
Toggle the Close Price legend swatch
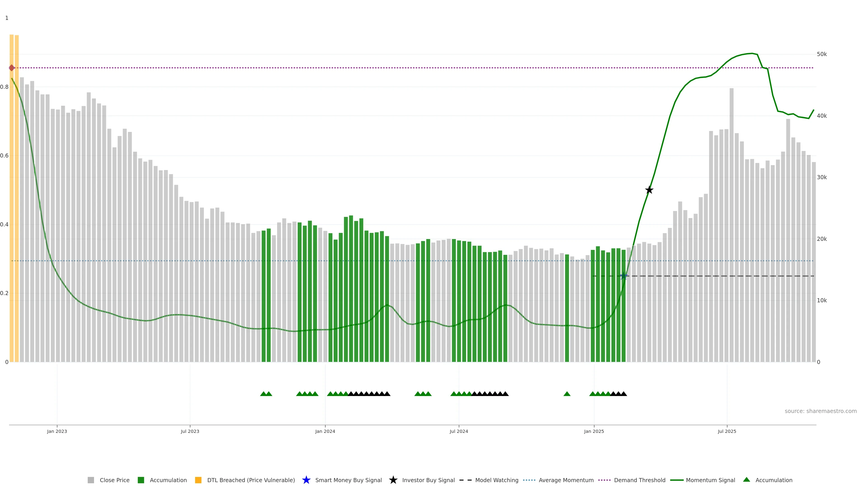[x=91, y=480]
